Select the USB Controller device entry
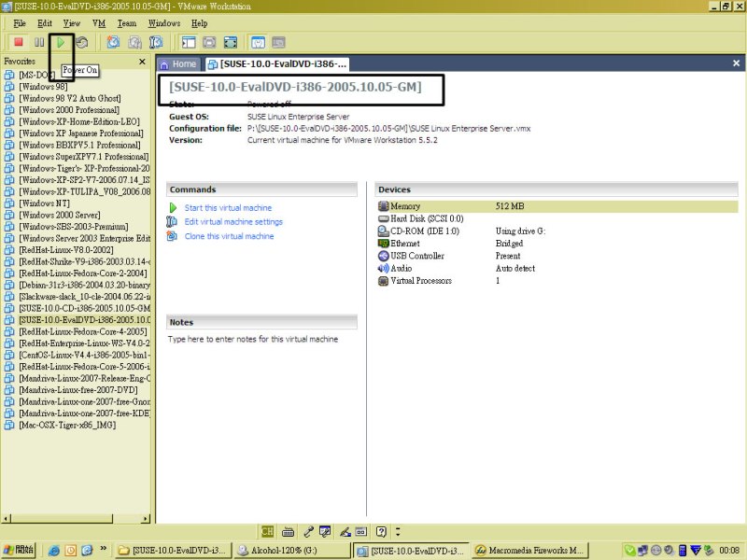The width and height of the screenshot is (747, 560). coord(411,256)
